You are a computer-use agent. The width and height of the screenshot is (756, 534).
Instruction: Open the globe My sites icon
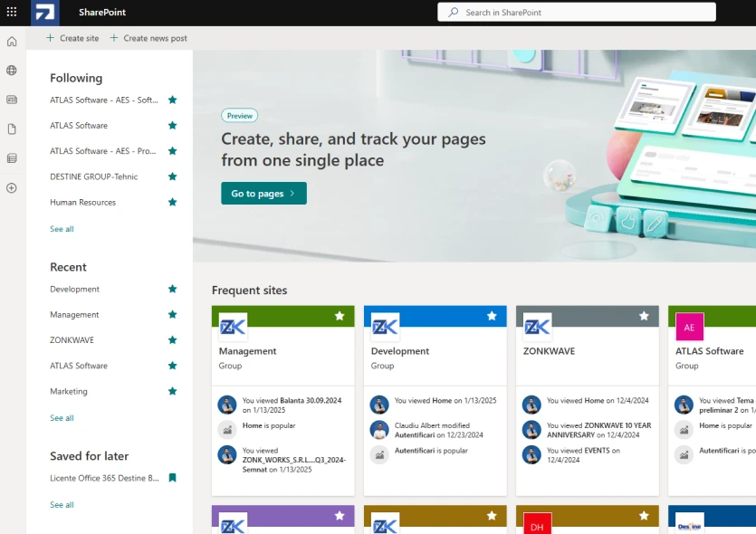tap(12, 71)
